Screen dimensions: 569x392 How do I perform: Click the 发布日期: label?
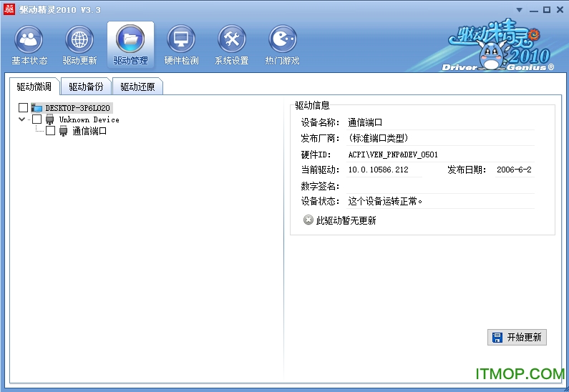click(467, 170)
